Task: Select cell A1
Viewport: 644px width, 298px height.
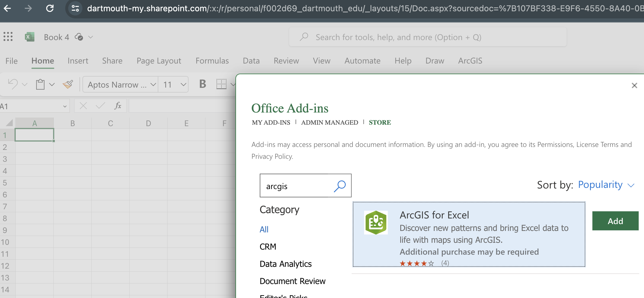Action: 34,135
